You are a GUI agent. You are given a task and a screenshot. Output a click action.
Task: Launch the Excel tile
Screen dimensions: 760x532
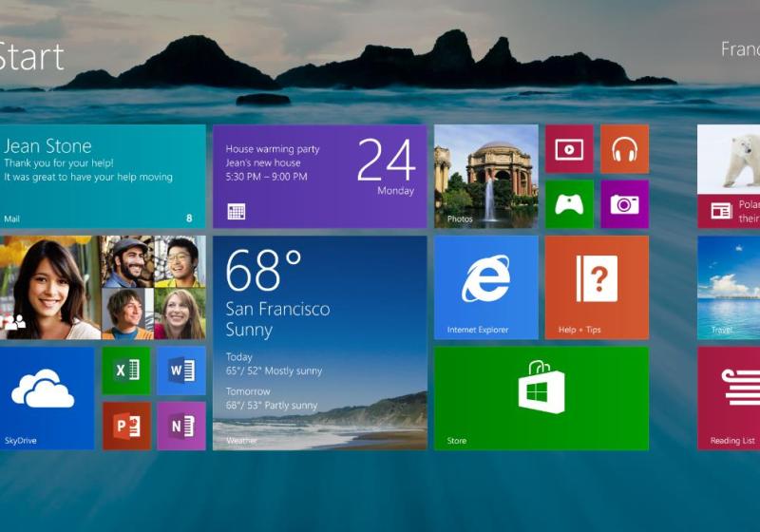(x=126, y=370)
